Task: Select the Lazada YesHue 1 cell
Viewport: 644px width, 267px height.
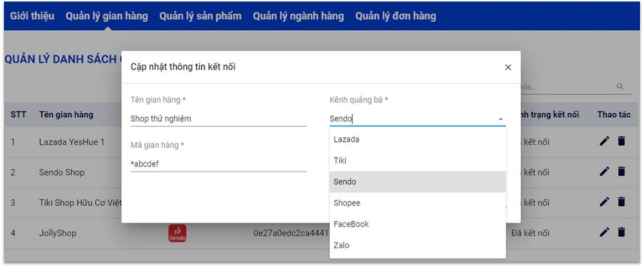Action: click(72, 142)
